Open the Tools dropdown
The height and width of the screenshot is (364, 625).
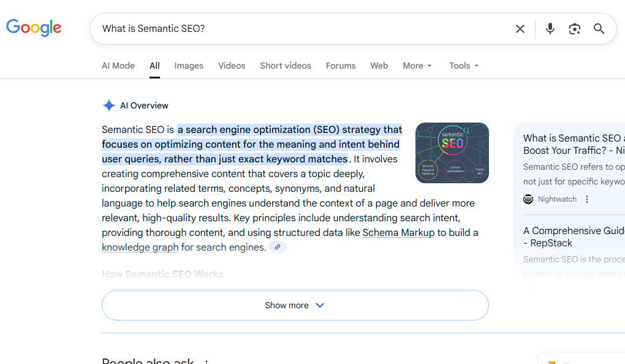point(463,66)
